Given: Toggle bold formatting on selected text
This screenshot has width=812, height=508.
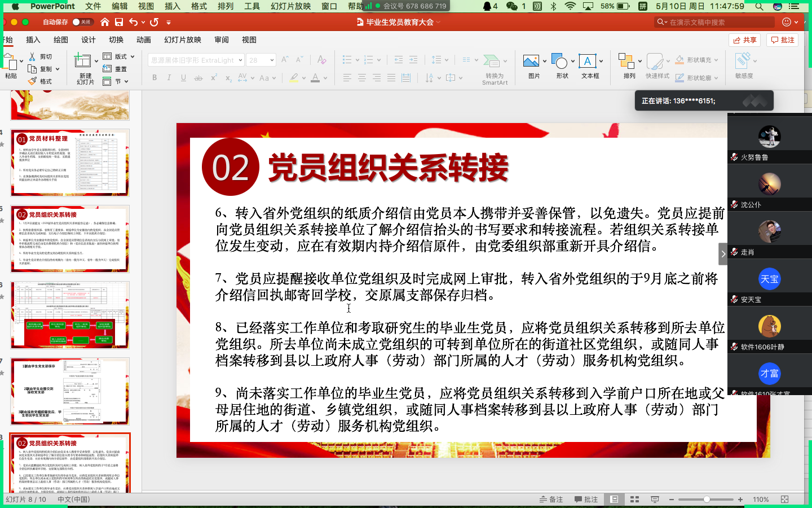Looking at the screenshot, I should point(154,77).
